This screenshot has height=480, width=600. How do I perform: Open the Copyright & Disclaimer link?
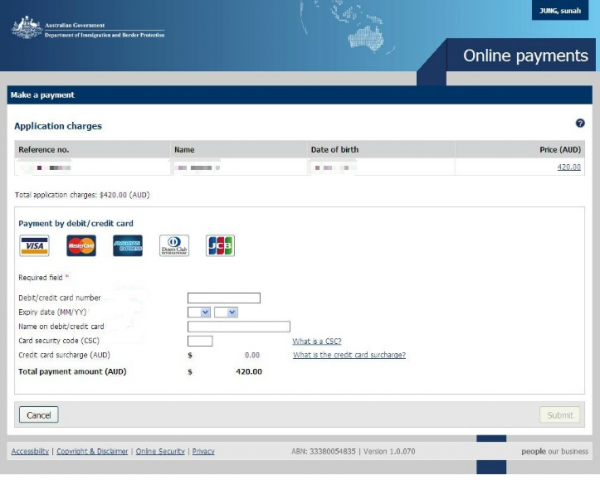point(92,451)
